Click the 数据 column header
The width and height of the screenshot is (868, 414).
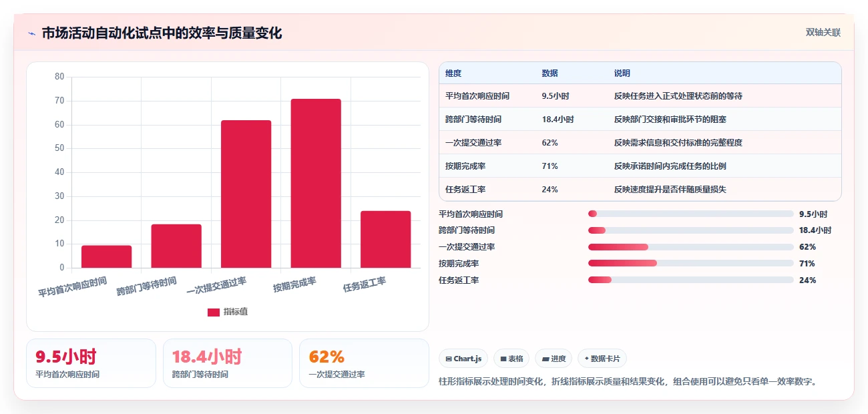(550, 73)
